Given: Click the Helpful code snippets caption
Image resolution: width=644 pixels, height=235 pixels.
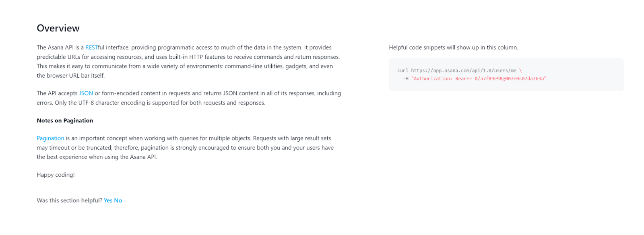Looking at the screenshot, I should point(453,47).
